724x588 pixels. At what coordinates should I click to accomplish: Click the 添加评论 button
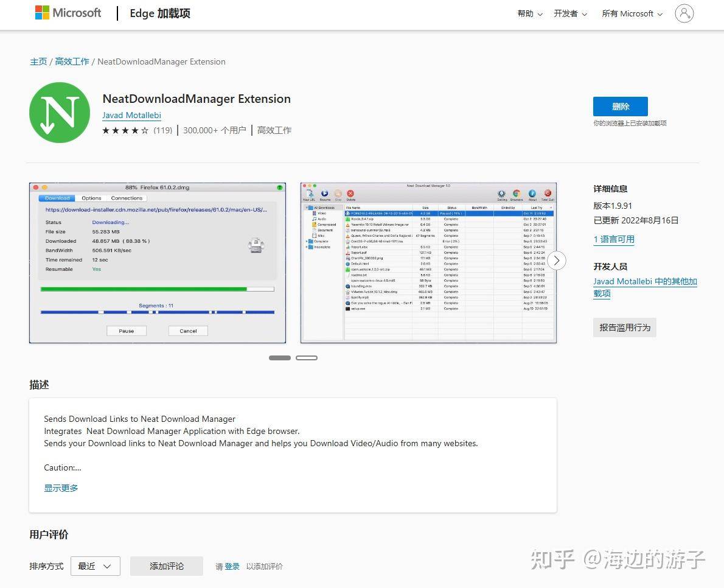[167, 566]
